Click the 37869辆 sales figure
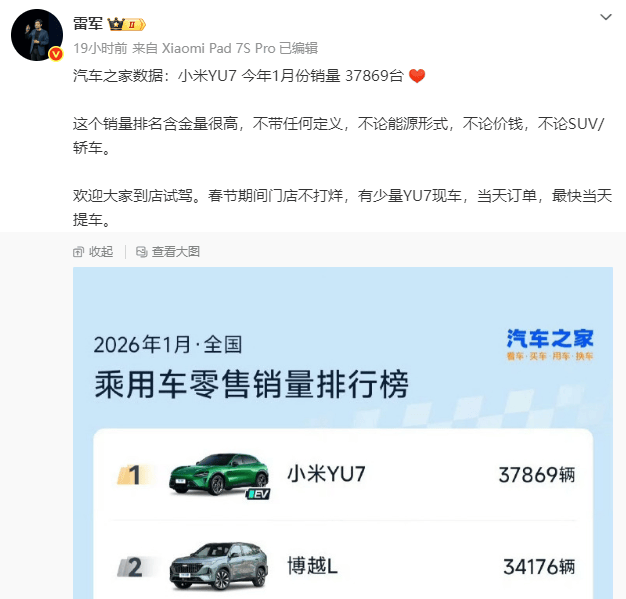 click(537, 475)
